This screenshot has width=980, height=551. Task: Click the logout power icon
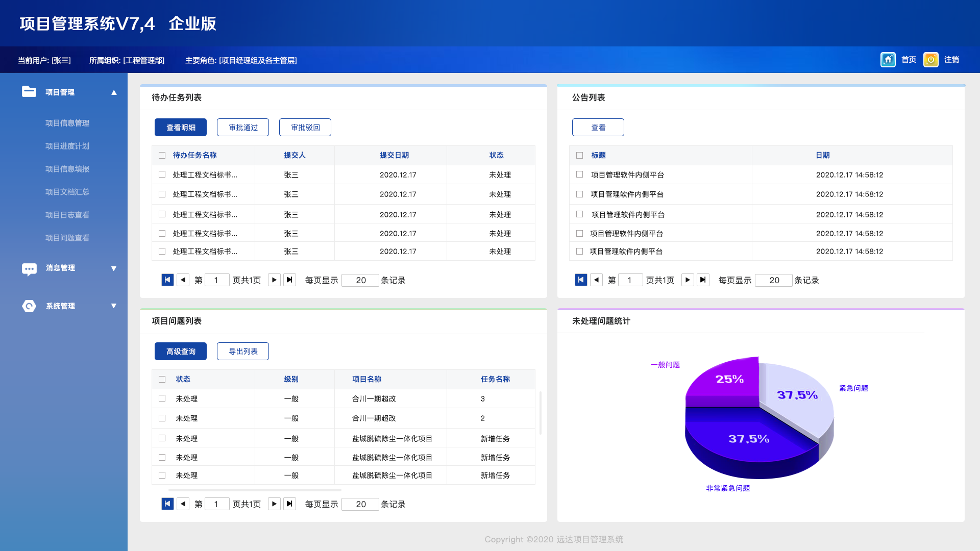[930, 60]
